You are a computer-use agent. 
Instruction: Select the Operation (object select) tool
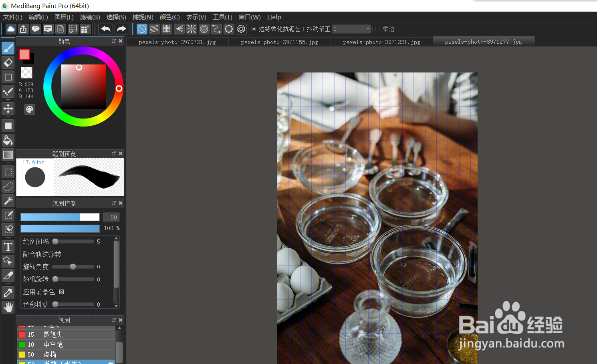coord(8,261)
